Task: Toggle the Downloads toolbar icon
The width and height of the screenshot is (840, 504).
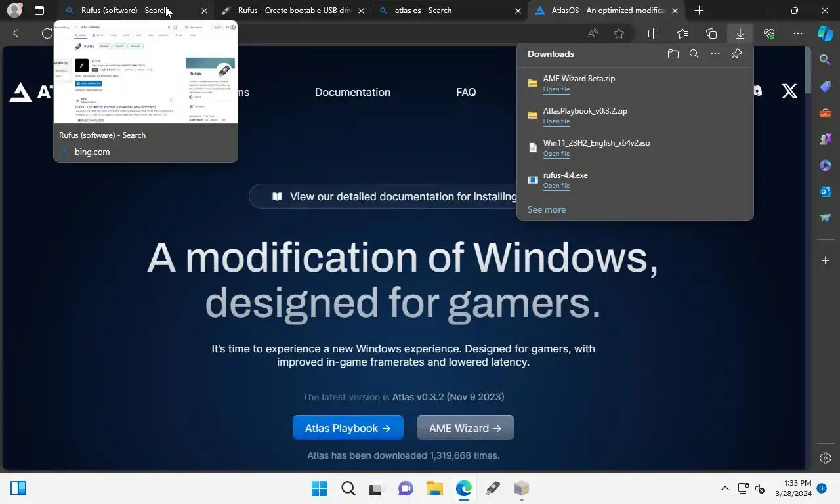Action: click(740, 33)
